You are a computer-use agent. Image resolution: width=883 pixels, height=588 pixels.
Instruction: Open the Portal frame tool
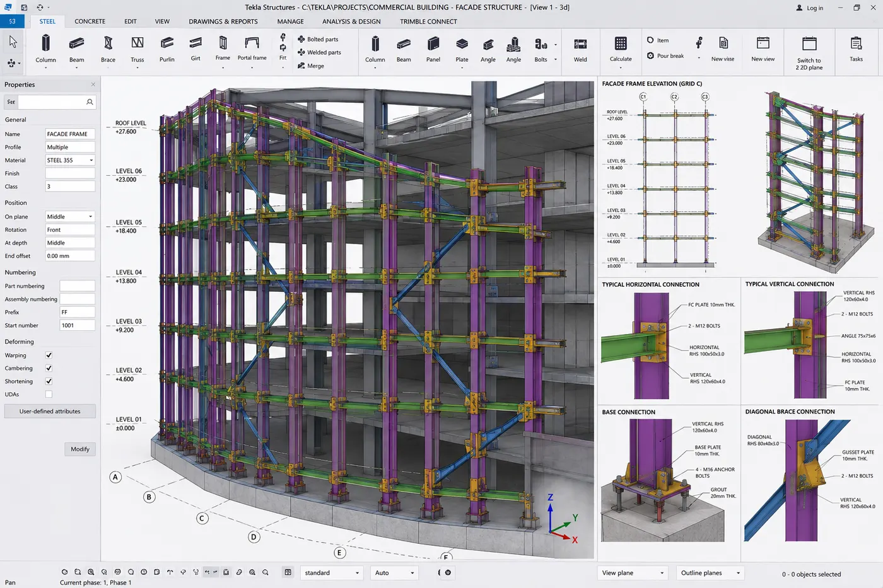tap(252, 49)
